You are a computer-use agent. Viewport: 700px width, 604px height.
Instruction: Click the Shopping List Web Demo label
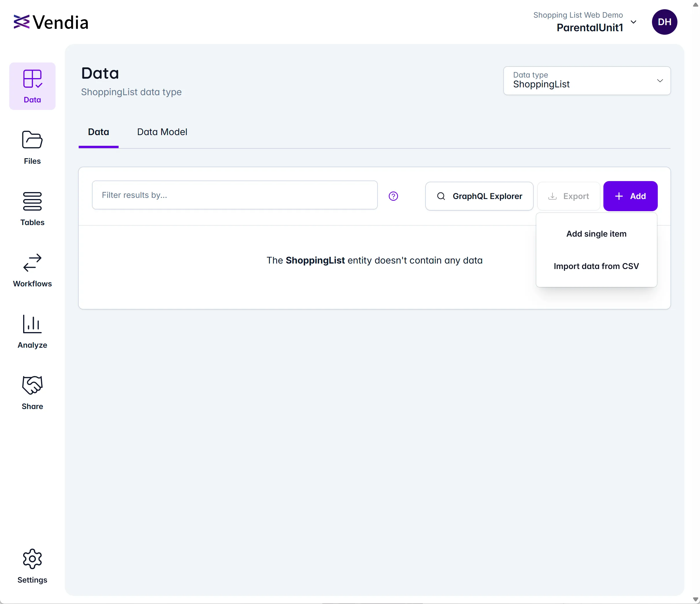(578, 15)
